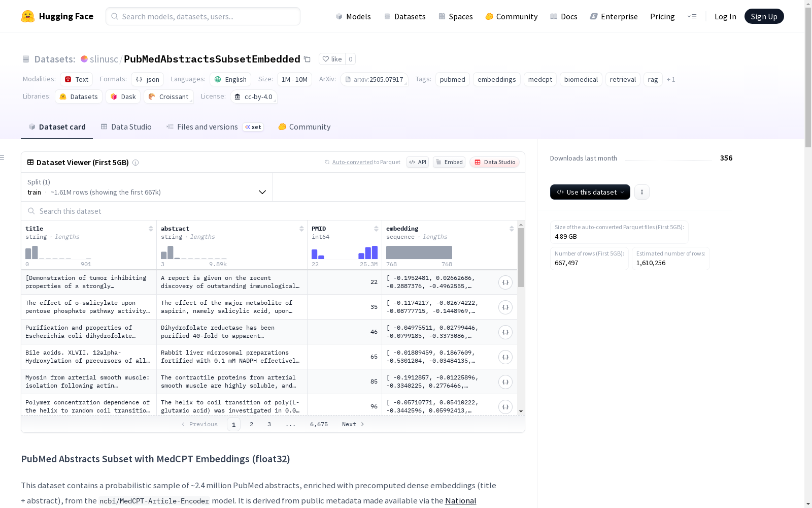The image size is (812, 508).
Task: Copy dataset name with the copy icon
Action: [x=307, y=59]
